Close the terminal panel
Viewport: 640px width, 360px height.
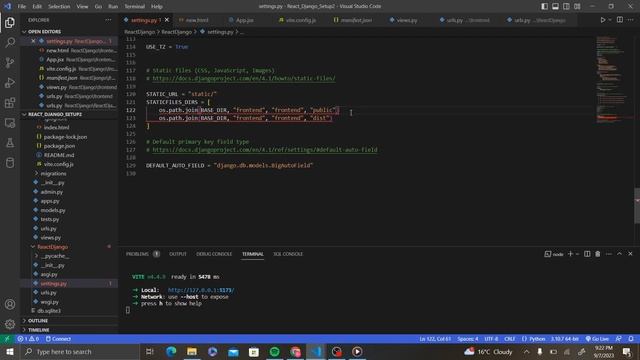(x=630, y=254)
